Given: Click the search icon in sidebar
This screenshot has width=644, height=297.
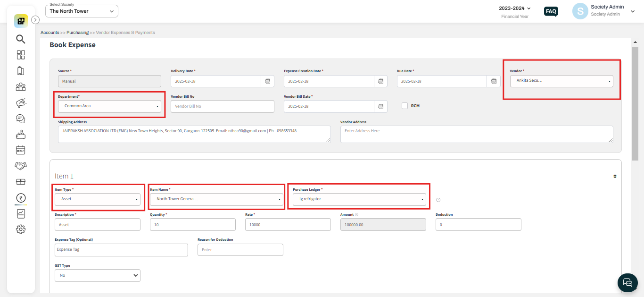Looking at the screenshot, I should (20, 39).
